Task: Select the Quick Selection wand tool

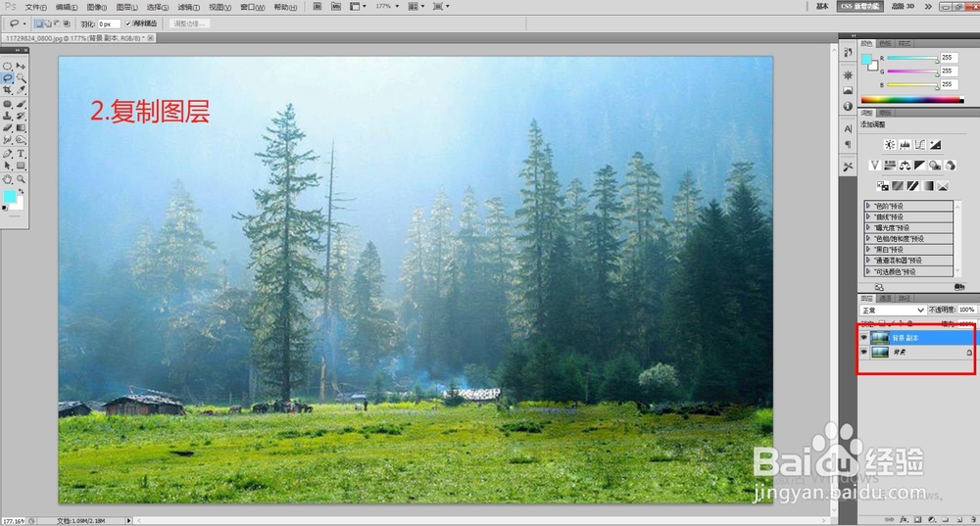Action: tap(22, 78)
